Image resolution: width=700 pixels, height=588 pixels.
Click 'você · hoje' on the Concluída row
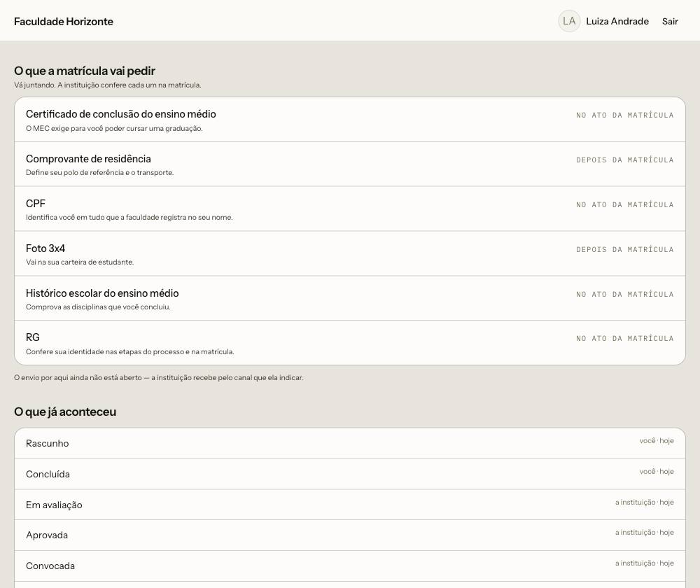[x=657, y=472]
